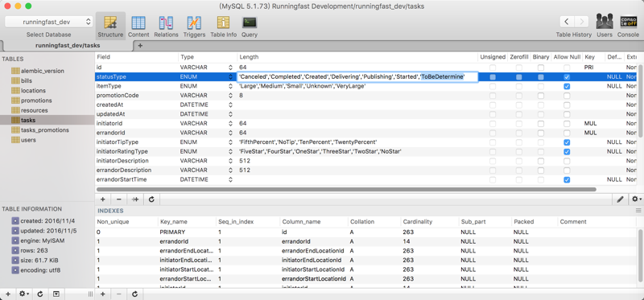Viewport: 644px width, 300px height.
Task: Add a new index
Action: coord(103,294)
